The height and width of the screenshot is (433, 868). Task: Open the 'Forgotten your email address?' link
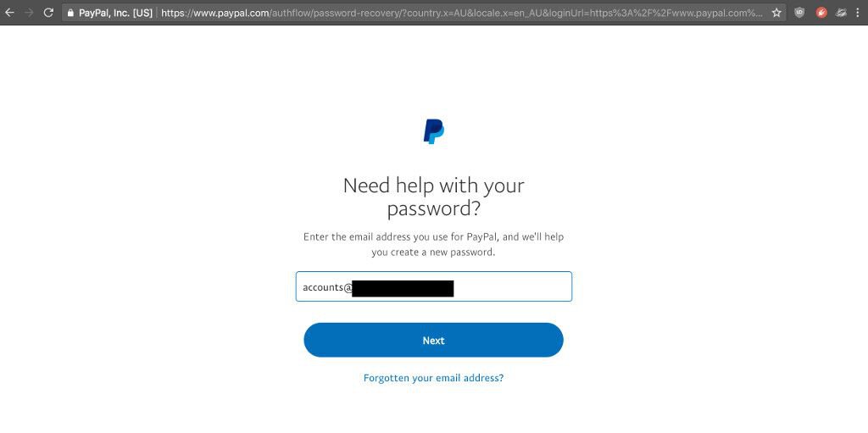coord(433,378)
